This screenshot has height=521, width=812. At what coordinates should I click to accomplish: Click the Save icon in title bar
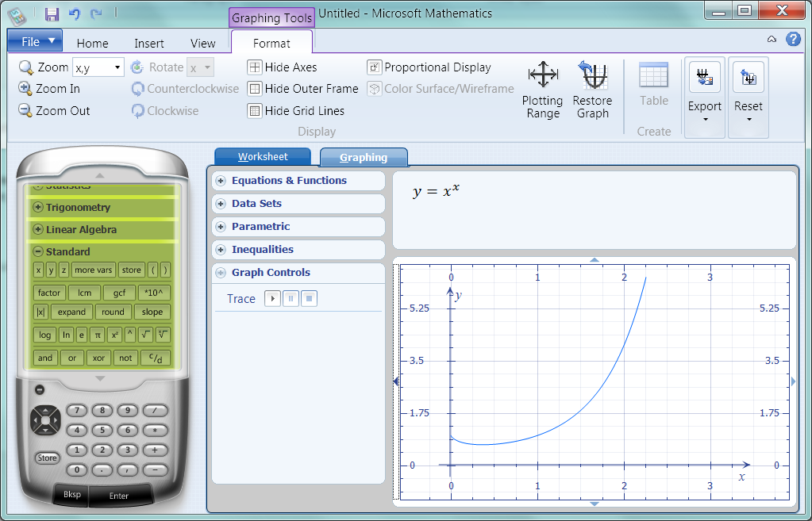tap(52, 13)
